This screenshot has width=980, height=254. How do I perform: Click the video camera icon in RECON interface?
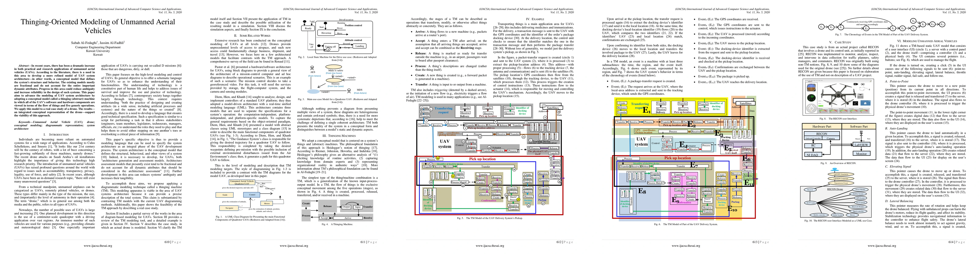pos(856,84)
